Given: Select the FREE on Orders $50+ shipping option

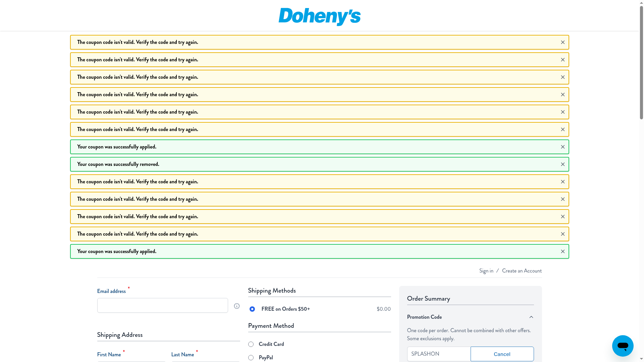Looking at the screenshot, I should 252,309.
